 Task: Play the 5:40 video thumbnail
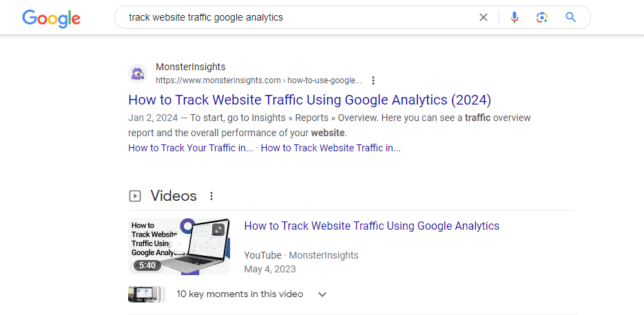coord(179,246)
